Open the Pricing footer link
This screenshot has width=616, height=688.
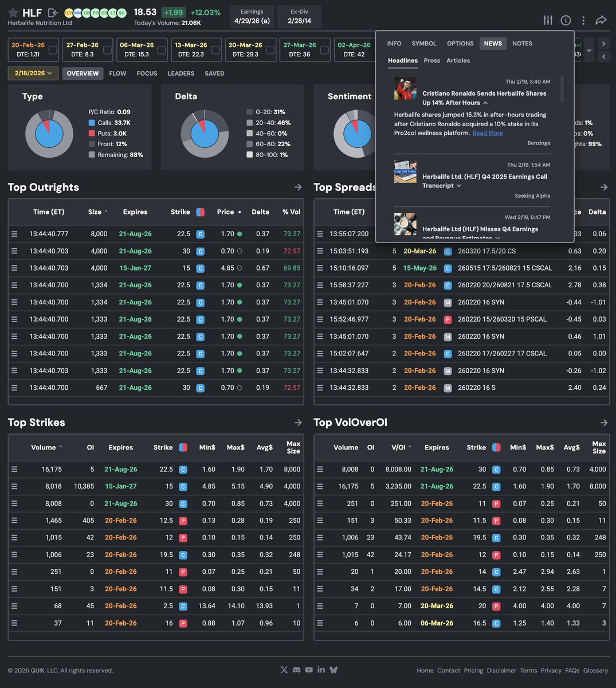click(x=473, y=670)
